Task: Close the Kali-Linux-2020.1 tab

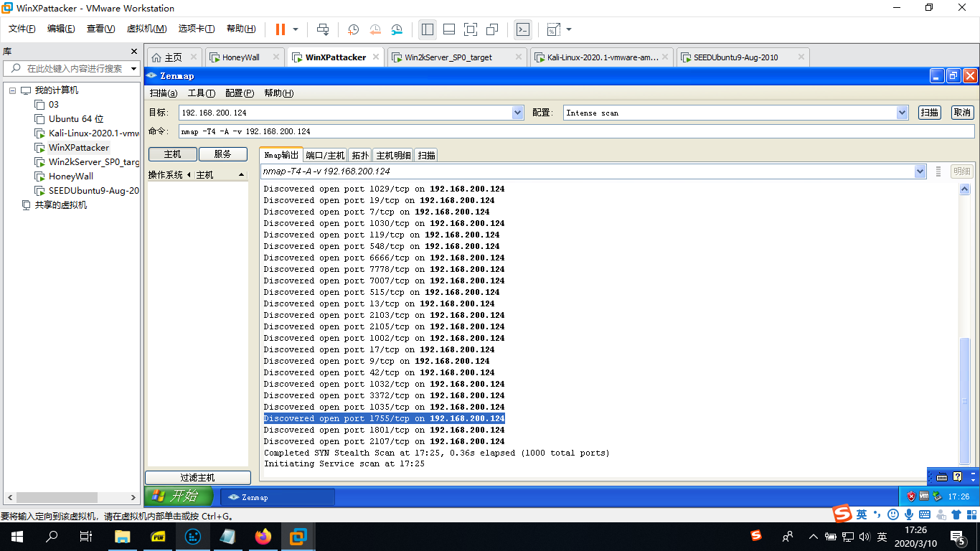Action: pos(666,57)
